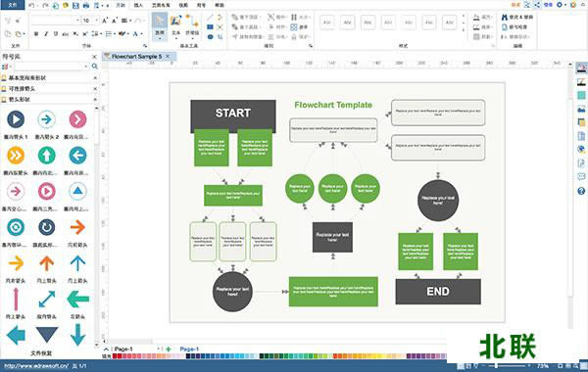Viewport: 588px width, 372px height.
Task: Toggle Bold text formatting
Action: point(36,33)
